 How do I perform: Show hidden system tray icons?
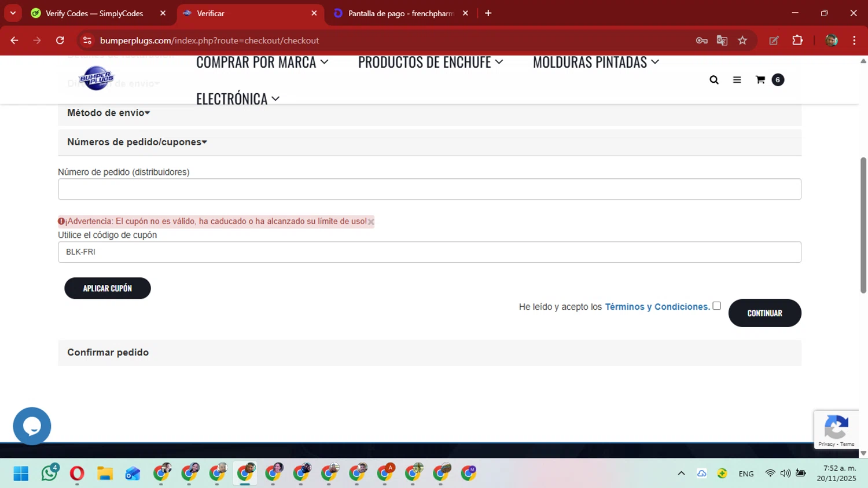pos(681,474)
